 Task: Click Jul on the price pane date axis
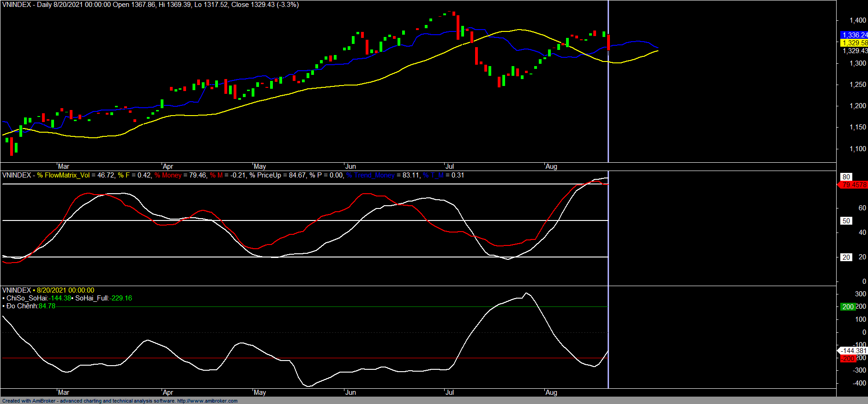[449, 166]
